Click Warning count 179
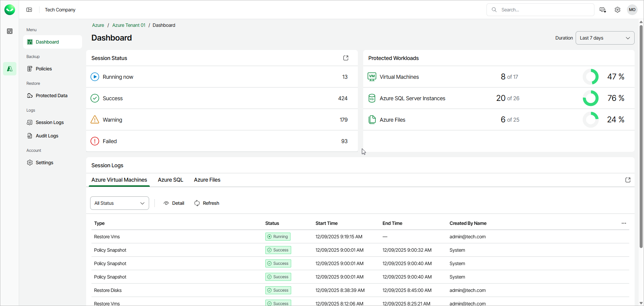This screenshot has height=306, width=644. 344,120
